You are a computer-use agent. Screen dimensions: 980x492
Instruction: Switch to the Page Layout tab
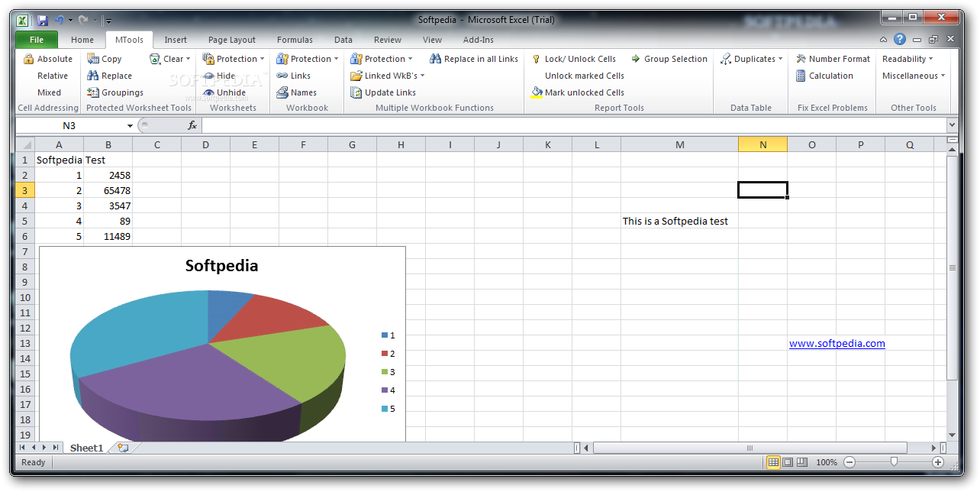[x=232, y=40]
